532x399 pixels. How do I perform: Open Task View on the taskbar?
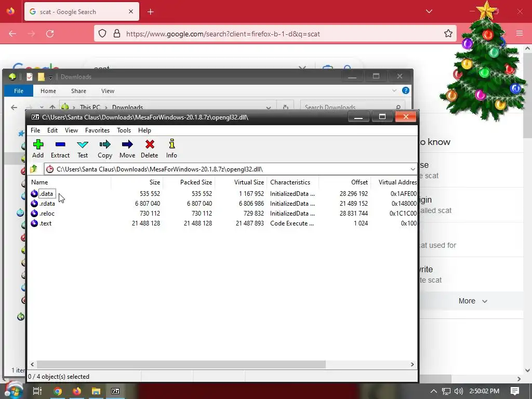point(37,391)
